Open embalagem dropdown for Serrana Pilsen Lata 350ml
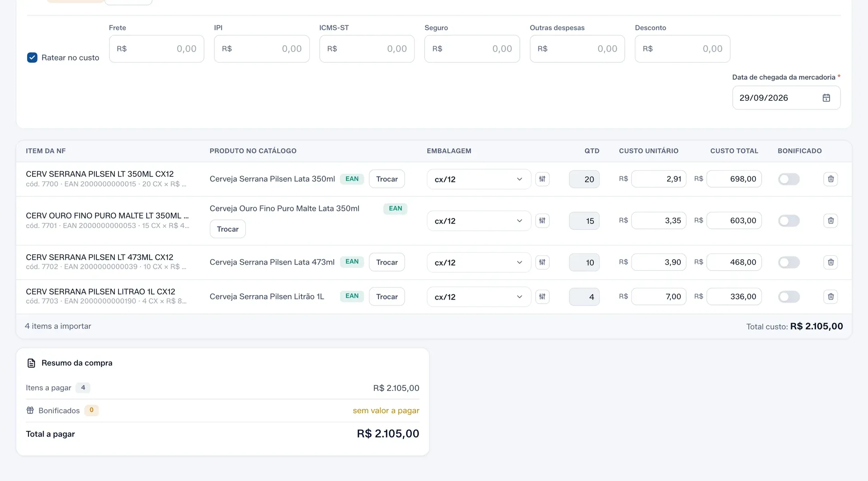 [x=479, y=179]
